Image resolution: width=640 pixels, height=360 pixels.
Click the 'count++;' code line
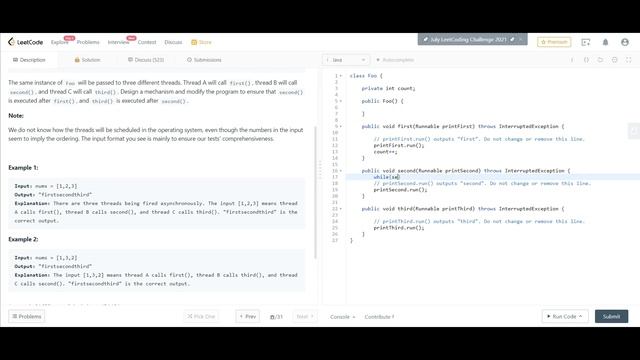(385, 152)
